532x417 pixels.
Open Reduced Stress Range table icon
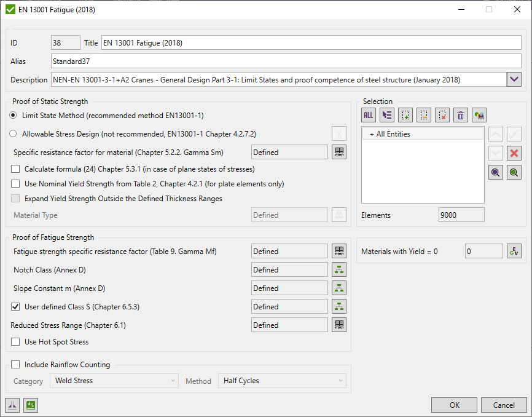click(x=339, y=325)
